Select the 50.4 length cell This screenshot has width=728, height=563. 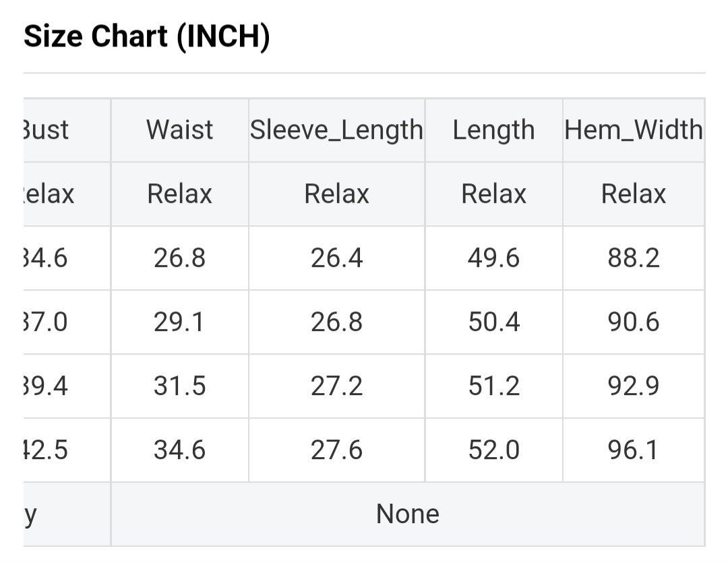[493, 322]
